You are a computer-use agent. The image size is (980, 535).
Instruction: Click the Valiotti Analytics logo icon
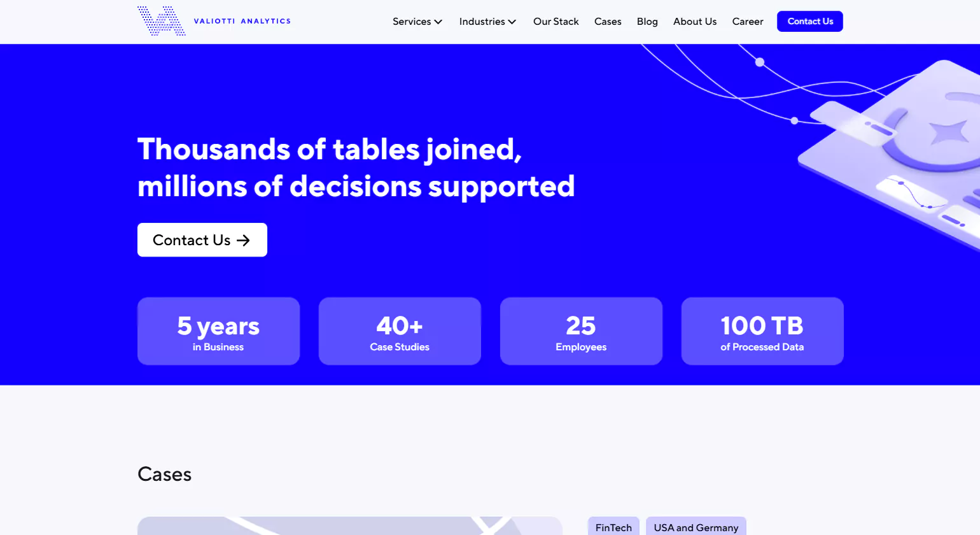pyautogui.click(x=161, y=21)
